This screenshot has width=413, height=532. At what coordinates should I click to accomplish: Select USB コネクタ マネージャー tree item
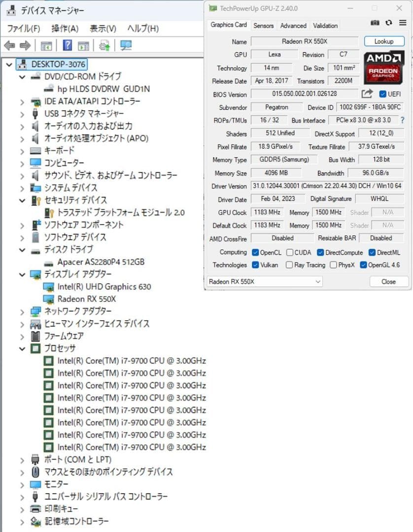click(x=84, y=114)
